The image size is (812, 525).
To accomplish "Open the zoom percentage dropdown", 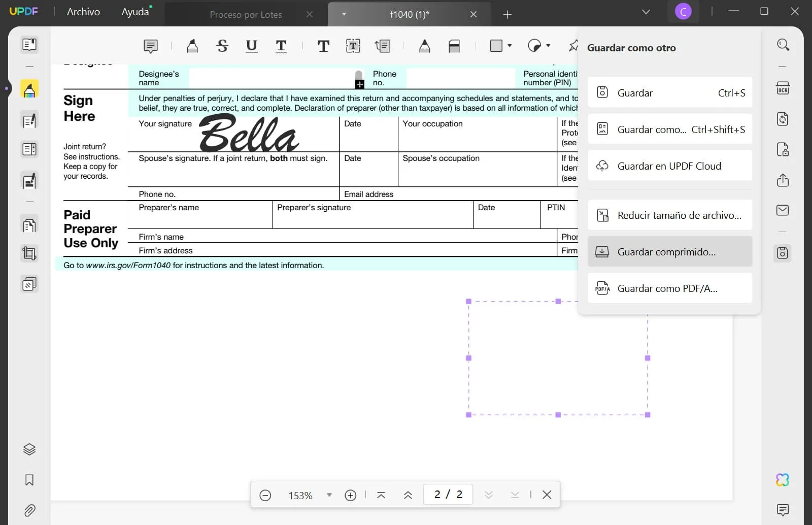I will pyautogui.click(x=329, y=495).
